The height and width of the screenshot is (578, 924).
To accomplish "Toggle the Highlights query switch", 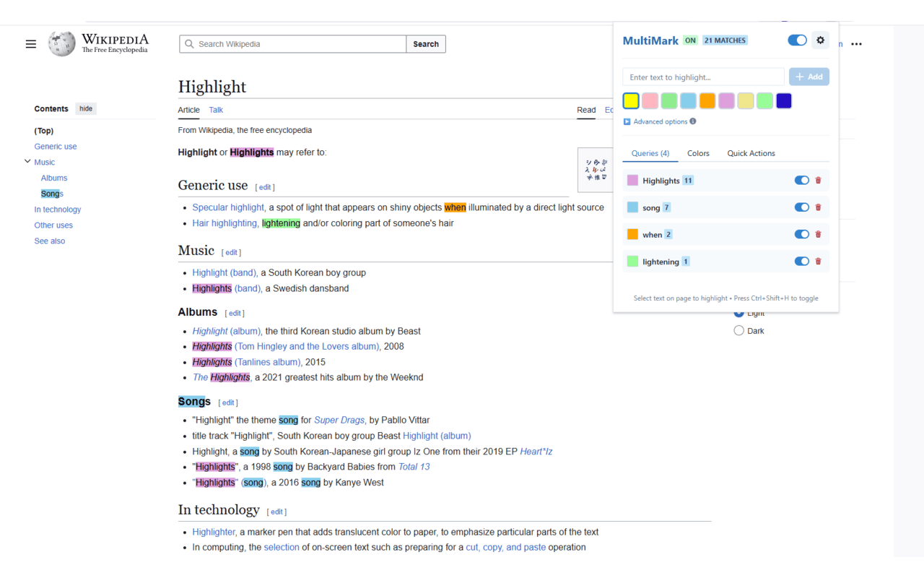I will (801, 181).
